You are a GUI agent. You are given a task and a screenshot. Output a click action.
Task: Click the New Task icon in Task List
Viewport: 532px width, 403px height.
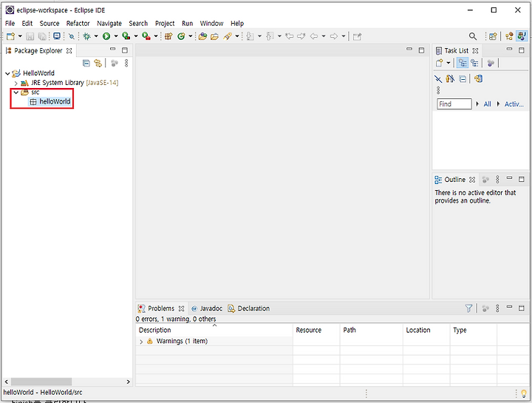(x=440, y=63)
